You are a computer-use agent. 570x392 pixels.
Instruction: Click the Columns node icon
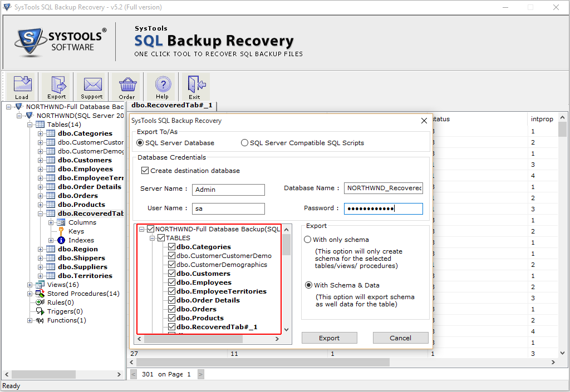(61, 222)
